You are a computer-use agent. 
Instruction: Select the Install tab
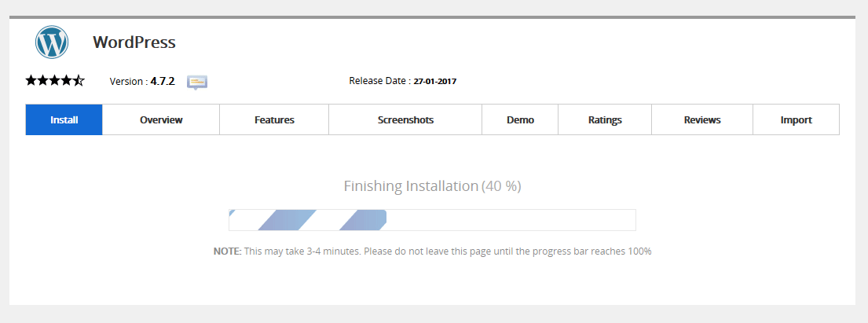(x=64, y=119)
